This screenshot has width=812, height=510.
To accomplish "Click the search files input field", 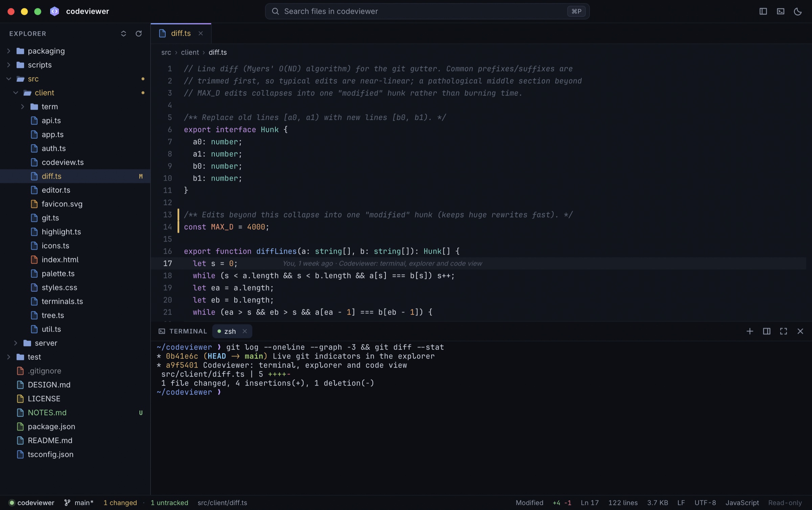I will 427,11.
